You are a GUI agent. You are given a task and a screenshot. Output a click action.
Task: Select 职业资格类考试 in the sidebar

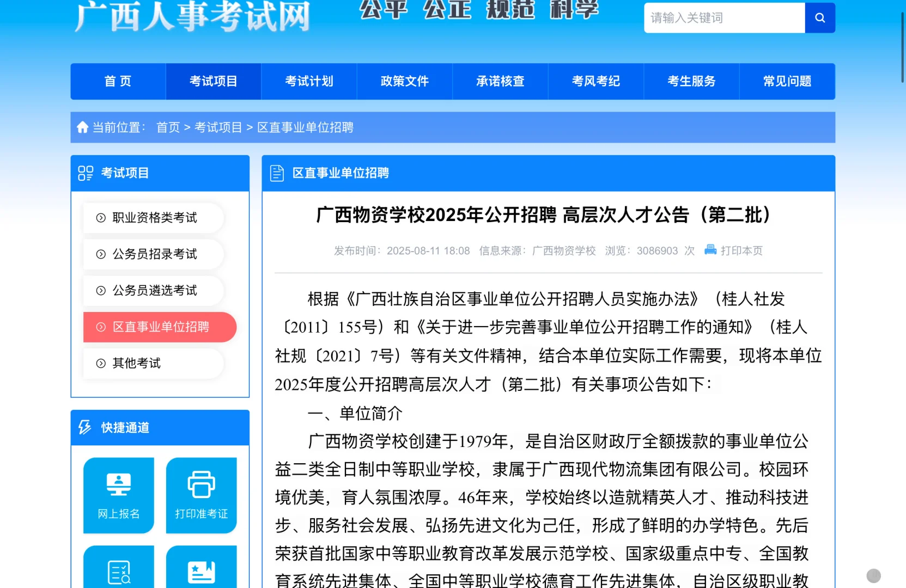(154, 218)
